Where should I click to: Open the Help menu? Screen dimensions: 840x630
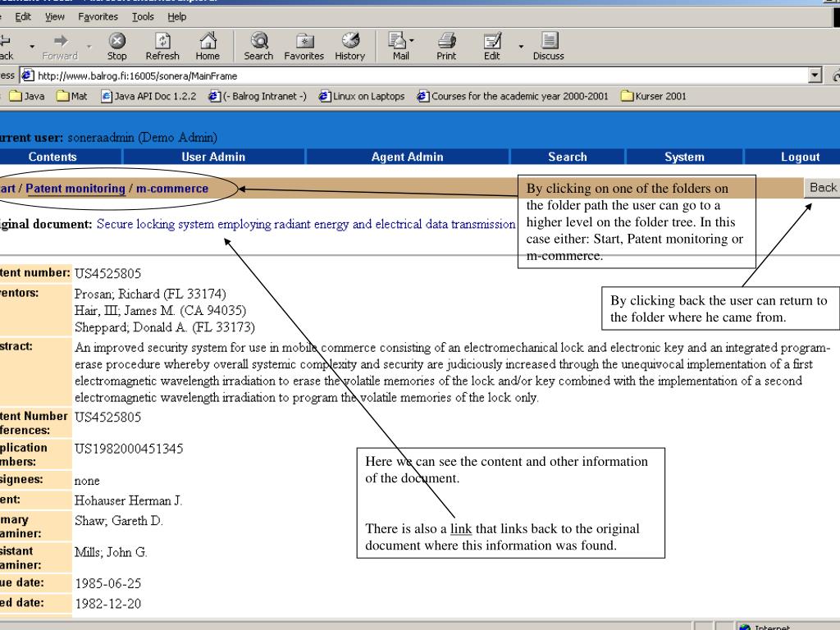click(x=177, y=16)
